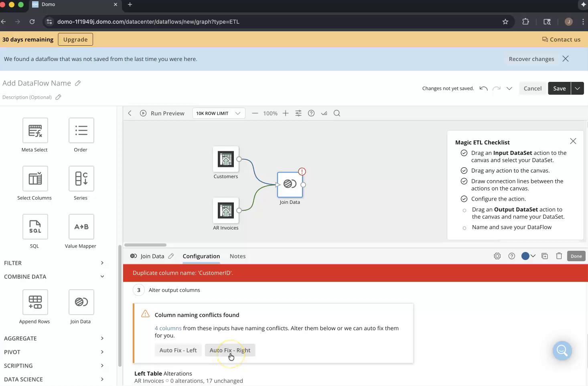Click Recover changes button
The width and height of the screenshot is (588, 386).
click(531, 59)
